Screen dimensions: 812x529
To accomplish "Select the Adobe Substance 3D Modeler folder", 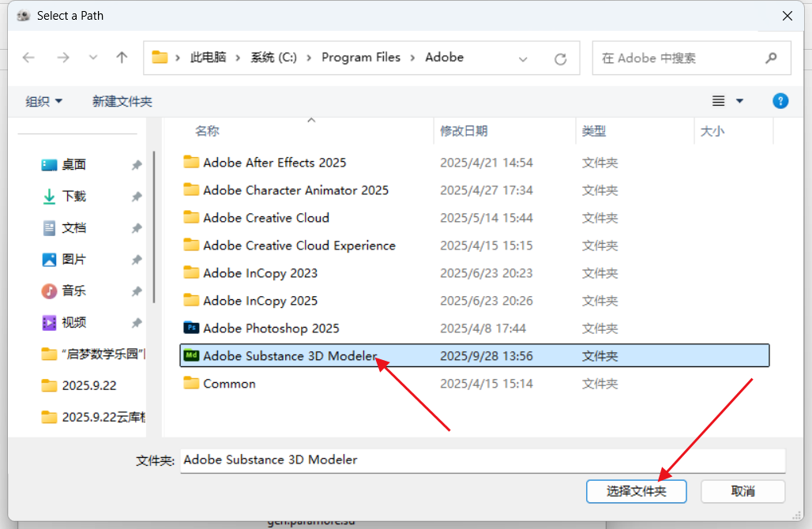I will click(475, 355).
